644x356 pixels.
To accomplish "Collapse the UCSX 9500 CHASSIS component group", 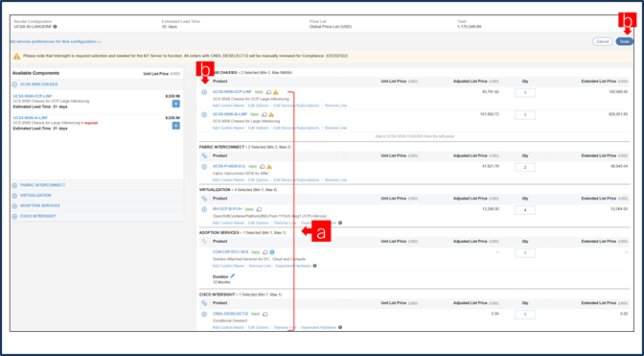I will (x=14, y=84).
